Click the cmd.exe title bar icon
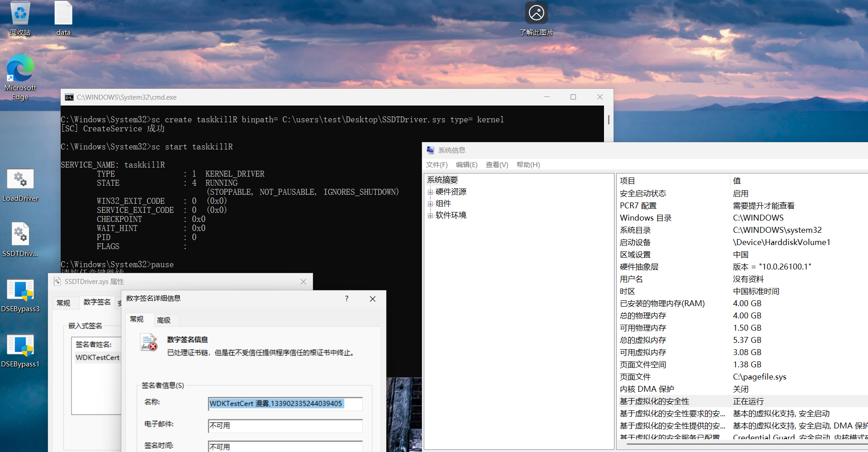The width and height of the screenshot is (868, 452). click(x=69, y=97)
